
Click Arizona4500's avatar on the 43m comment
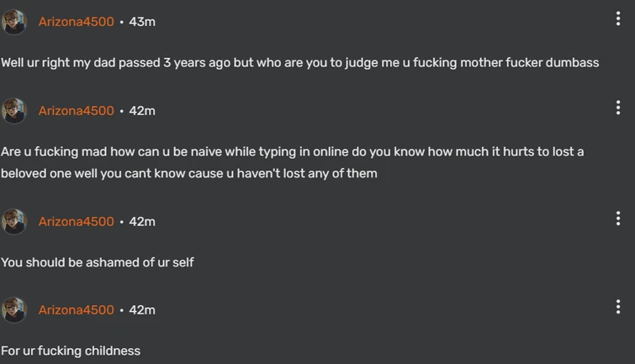[14, 22]
